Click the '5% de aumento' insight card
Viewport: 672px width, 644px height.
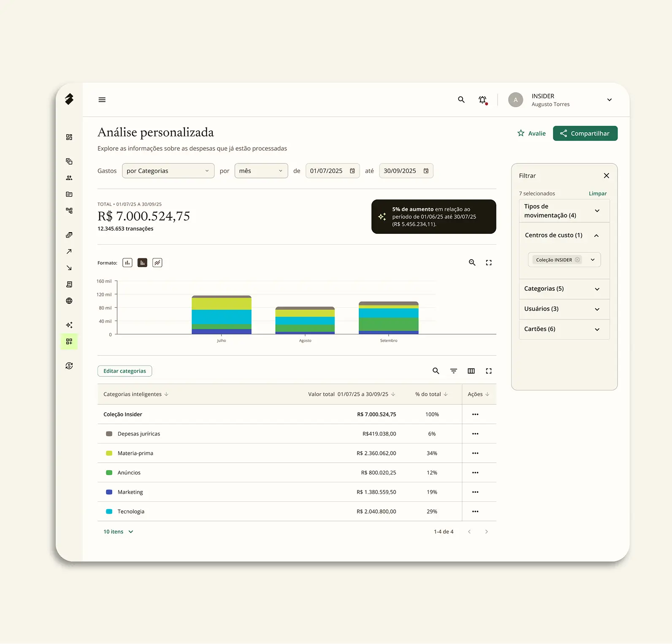pyautogui.click(x=434, y=216)
